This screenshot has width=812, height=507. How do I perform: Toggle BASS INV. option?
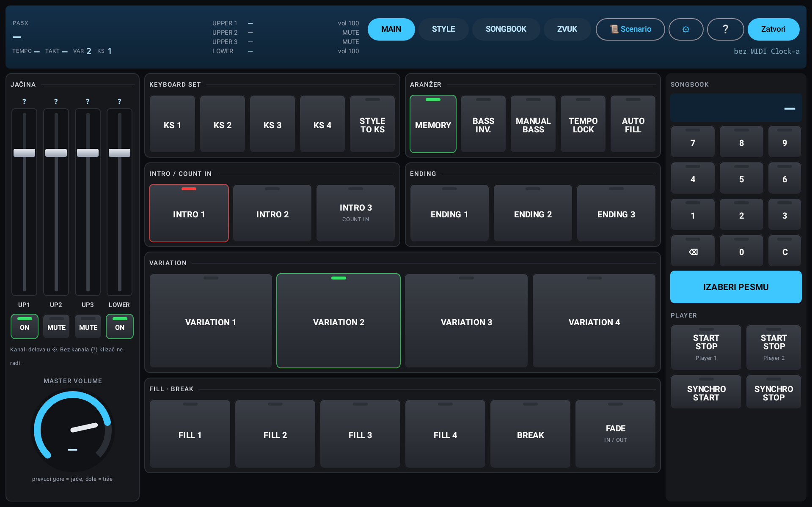483,124
